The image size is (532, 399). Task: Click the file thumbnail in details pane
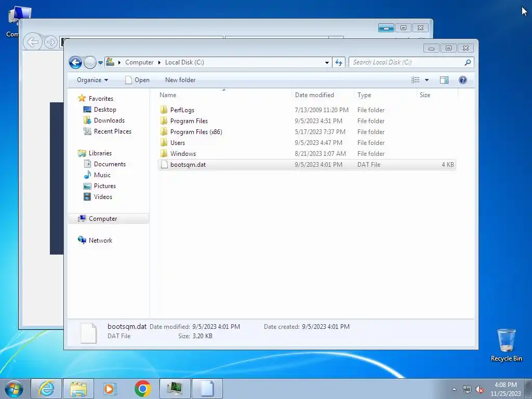pos(88,332)
